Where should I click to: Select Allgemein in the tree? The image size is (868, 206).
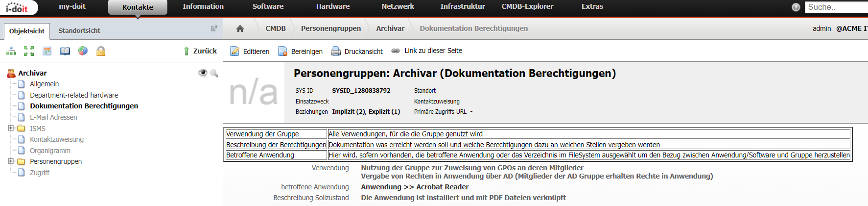point(44,84)
